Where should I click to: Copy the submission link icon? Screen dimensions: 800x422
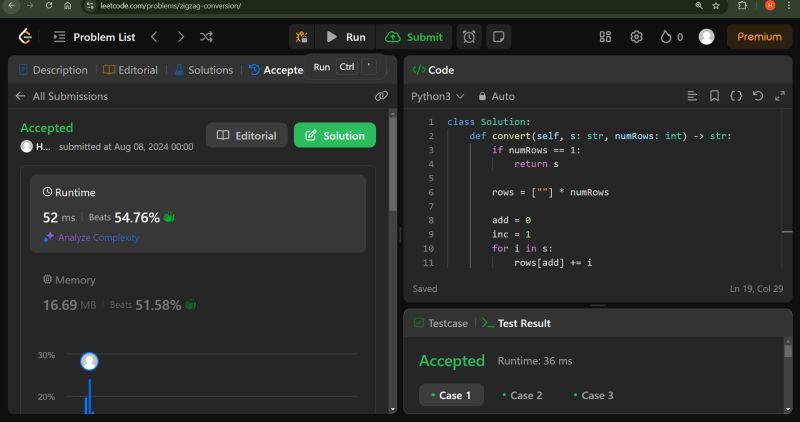(381, 96)
